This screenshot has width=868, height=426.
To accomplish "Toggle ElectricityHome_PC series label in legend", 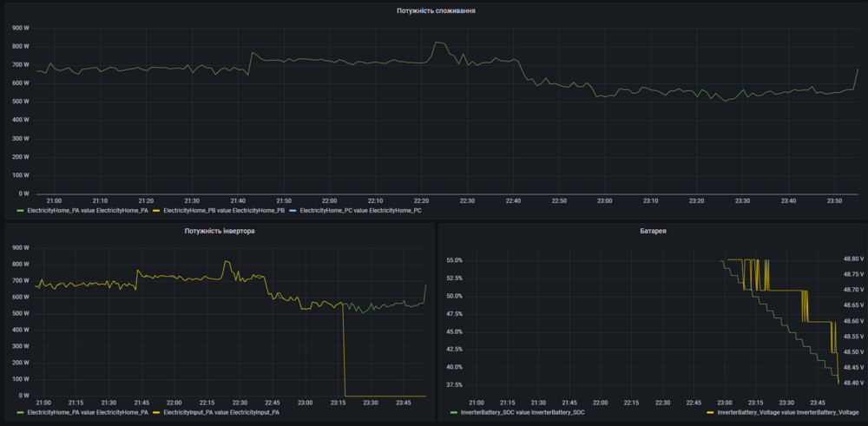I will coord(358,210).
